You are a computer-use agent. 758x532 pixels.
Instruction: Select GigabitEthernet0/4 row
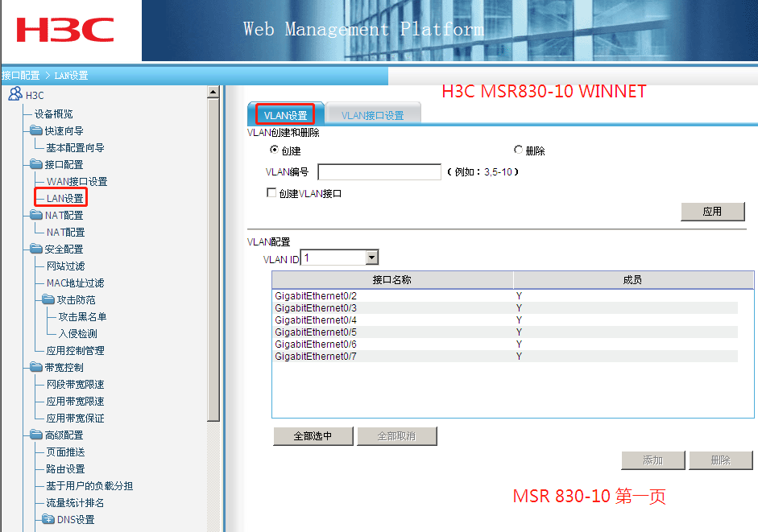pos(505,320)
